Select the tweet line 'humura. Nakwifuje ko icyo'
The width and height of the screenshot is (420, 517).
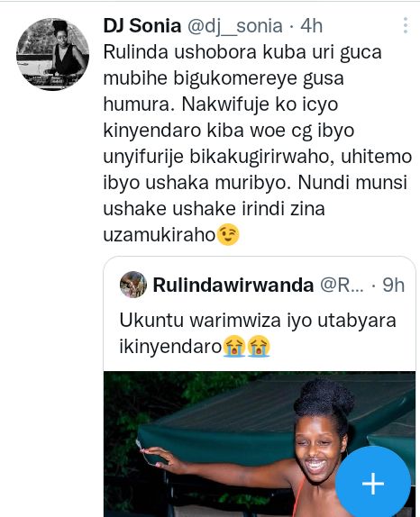pos(221,104)
